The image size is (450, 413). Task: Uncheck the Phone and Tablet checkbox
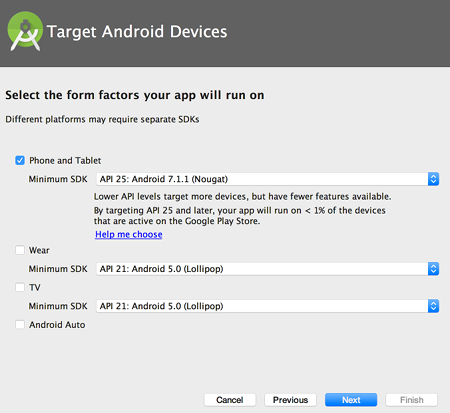click(20, 160)
